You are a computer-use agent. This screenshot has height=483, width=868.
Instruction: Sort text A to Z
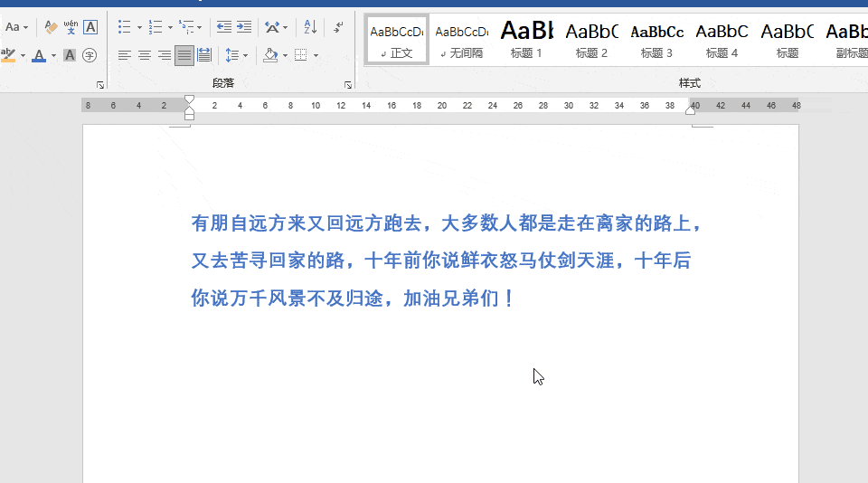tap(310, 26)
